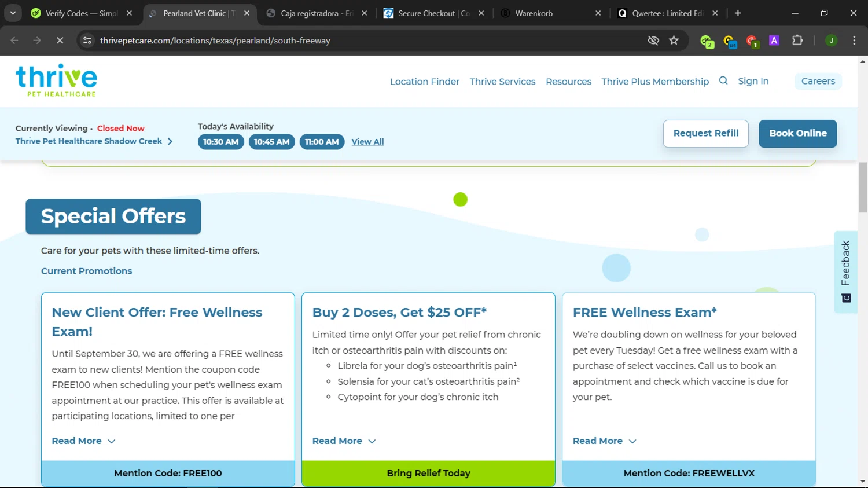Click the Sign In link
868x488 pixels.
click(753, 81)
